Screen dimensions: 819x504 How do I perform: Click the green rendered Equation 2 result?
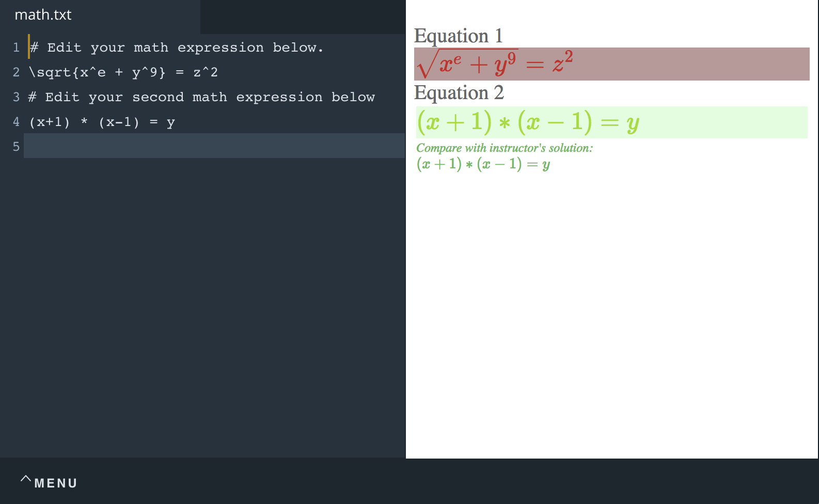[x=528, y=122]
